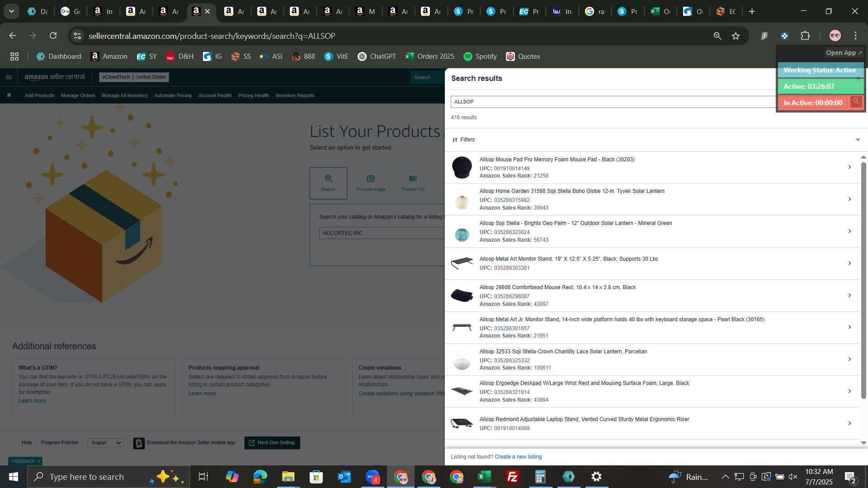Click the red search button in the overlay
The image size is (868, 488).
[x=856, y=102]
